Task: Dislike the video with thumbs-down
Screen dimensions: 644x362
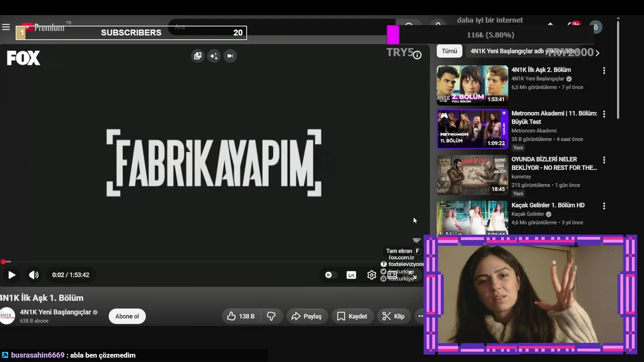Action: pos(271,316)
